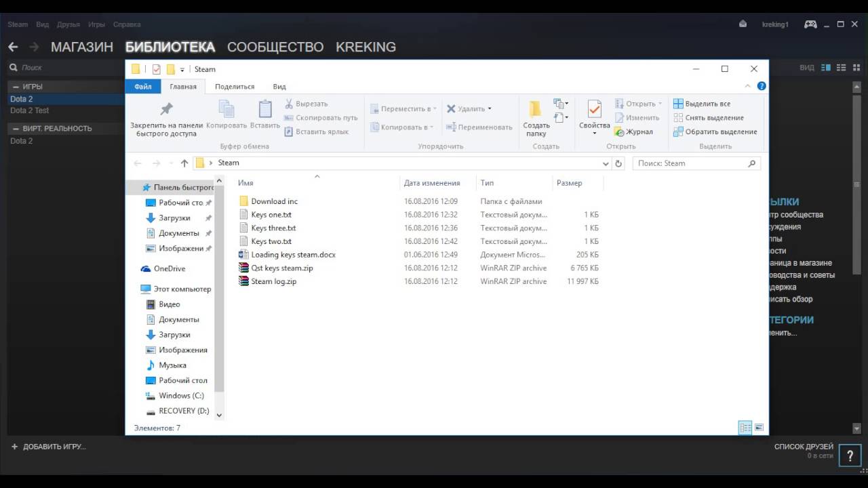Click navigation pane scroll down arrow
The height and width of the screenshot is (488, 868).
pyautogui.click(x=219, y=415)
